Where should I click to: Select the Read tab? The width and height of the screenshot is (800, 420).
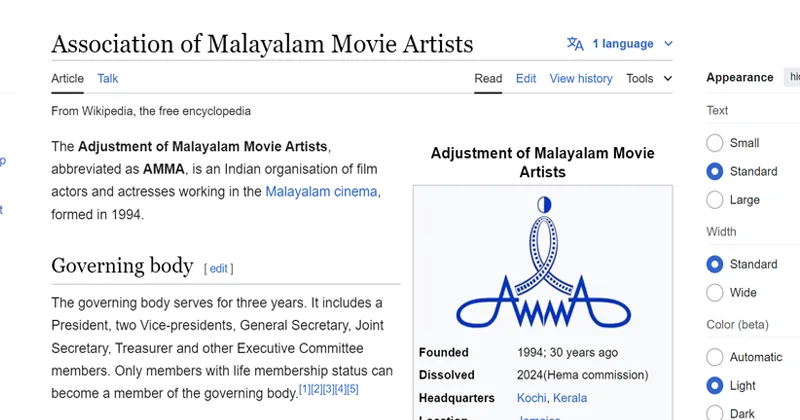(x=488, y=79)
